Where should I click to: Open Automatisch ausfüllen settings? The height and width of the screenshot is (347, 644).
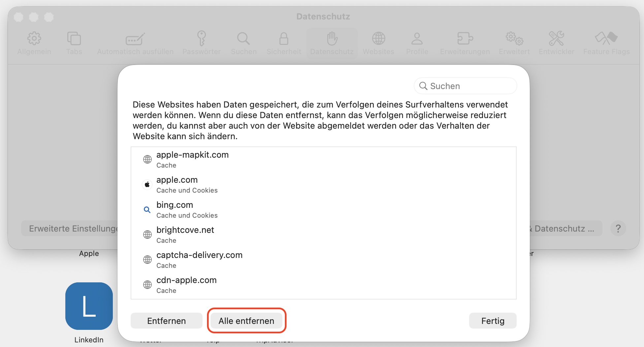tap(135, 43)
